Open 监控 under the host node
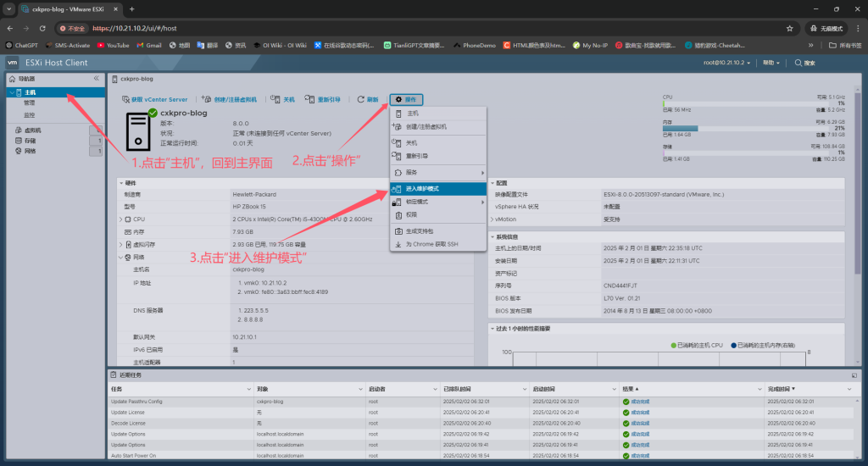 [30, 115]
